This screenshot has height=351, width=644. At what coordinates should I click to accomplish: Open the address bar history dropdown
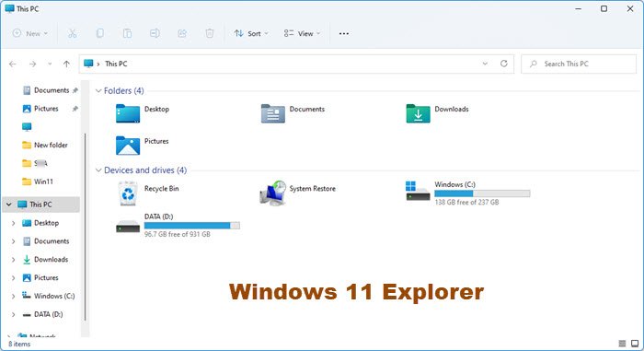click(x=485, y=64)
